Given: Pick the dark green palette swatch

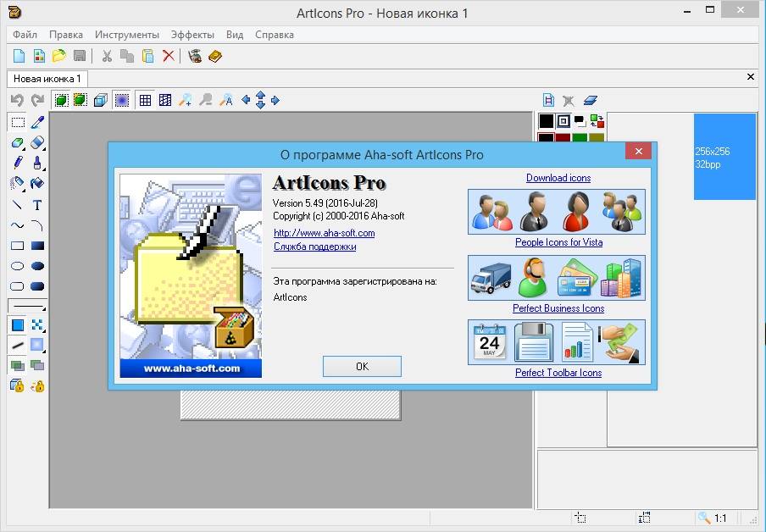Looking at the screenshot, I should (580, 137).
